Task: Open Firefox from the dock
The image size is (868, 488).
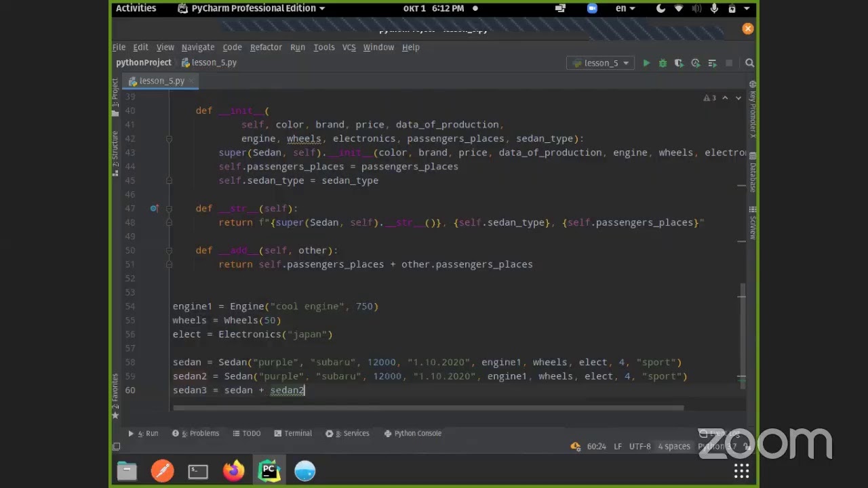Action: coord(233,470)
